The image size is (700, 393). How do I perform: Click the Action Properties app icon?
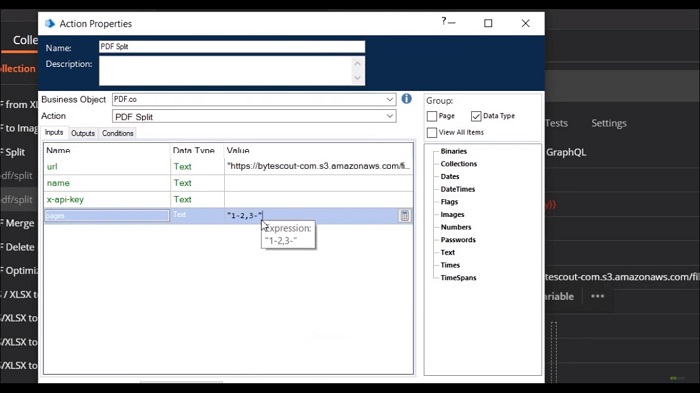point(50,23)
